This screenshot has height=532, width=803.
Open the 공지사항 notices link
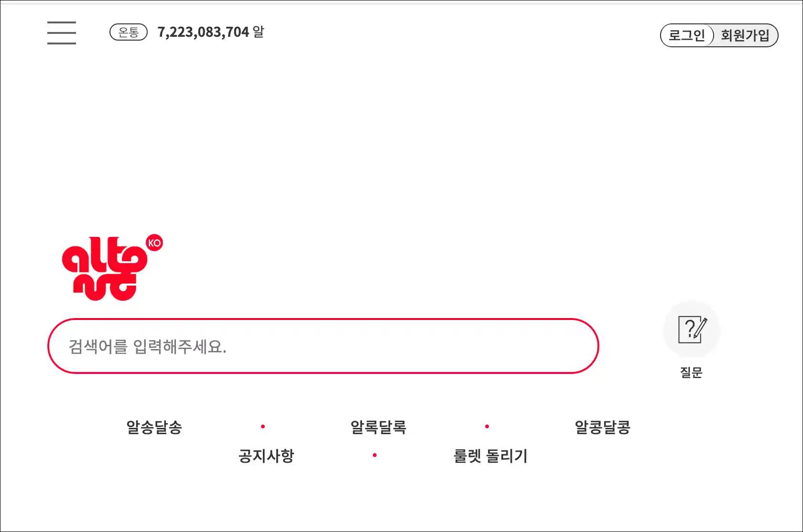pyautogui.click(x=266, y=456)
